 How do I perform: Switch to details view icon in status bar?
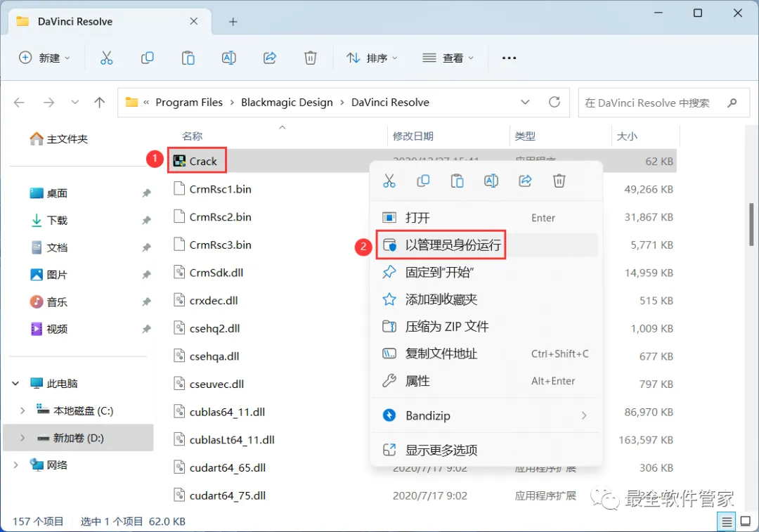(727, 522)
